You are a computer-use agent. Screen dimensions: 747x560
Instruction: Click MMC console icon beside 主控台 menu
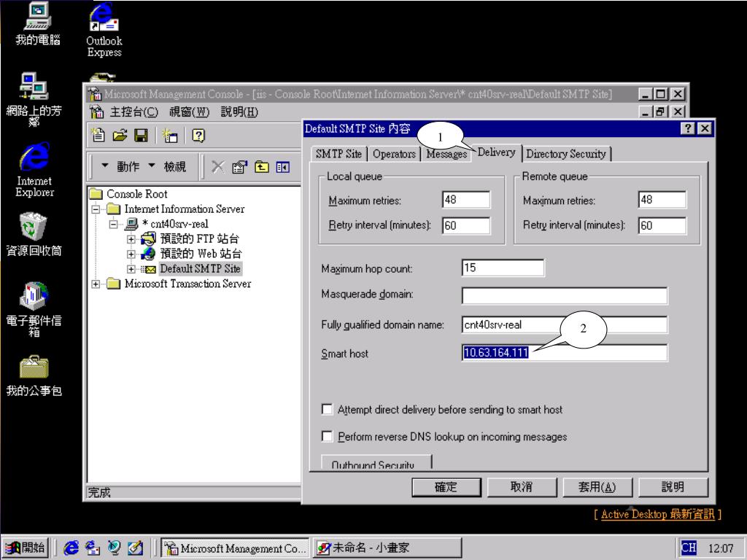[x=97, y=112]
